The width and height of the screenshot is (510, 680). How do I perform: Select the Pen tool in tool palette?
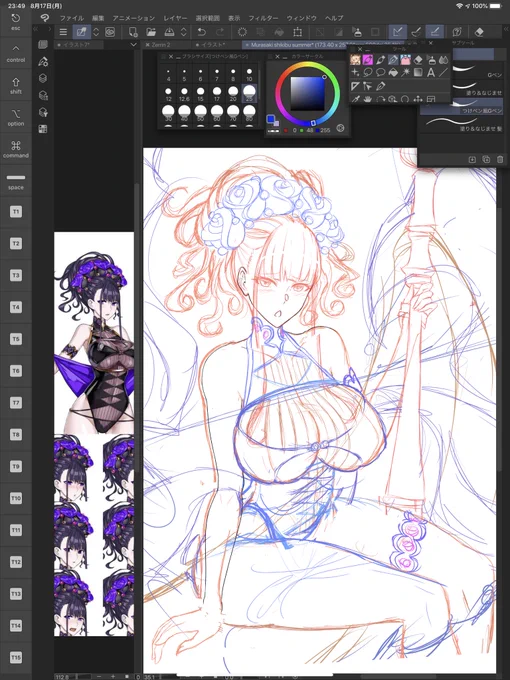380,60
